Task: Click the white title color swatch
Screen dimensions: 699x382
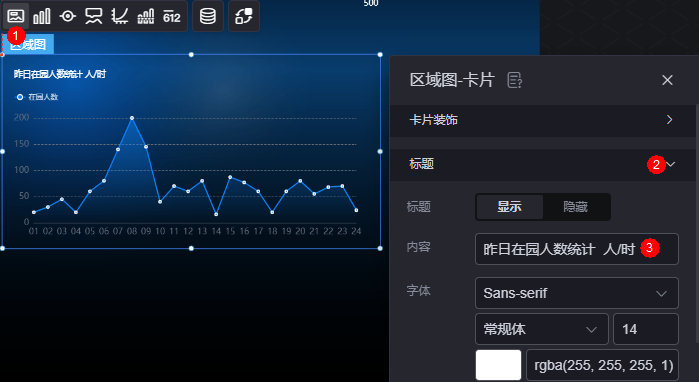Action: pyautogui.click(x=498, y=365)
